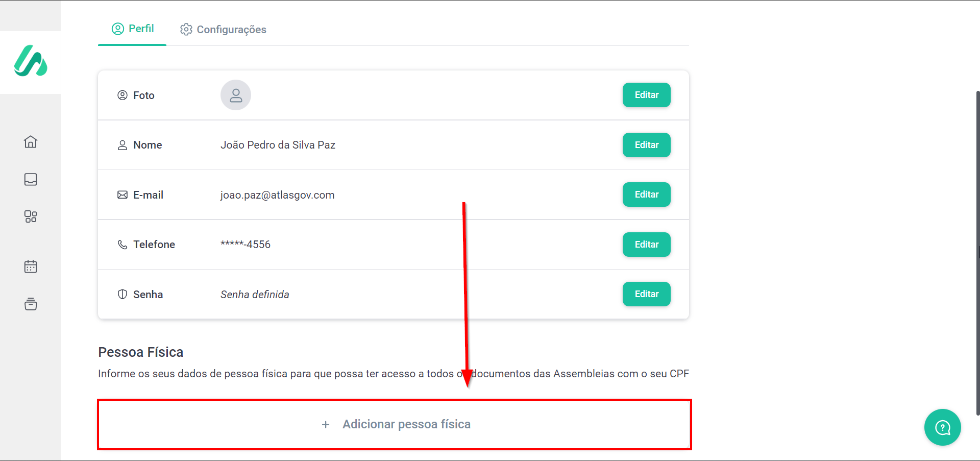Switch to the Configurações tab
Screen dimensions: 980x461
[x=224, y=30]
